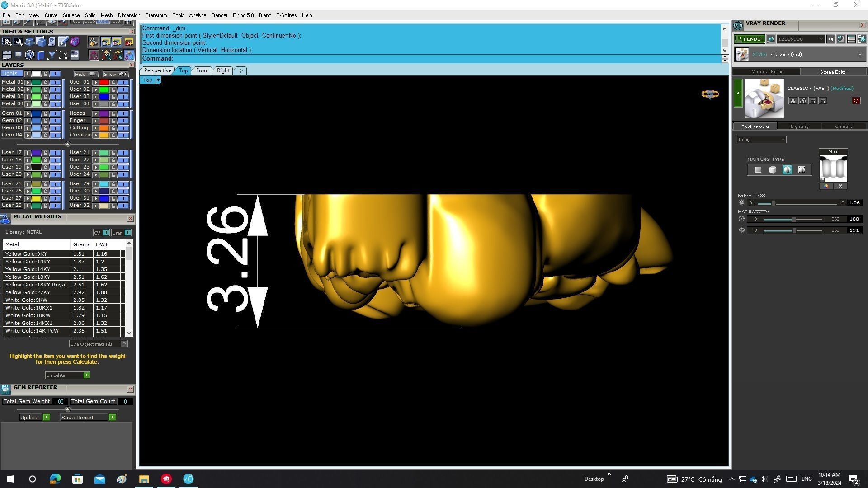
Task: Click the purple gem box icon in Info & Settings
Action: point(75,42)
